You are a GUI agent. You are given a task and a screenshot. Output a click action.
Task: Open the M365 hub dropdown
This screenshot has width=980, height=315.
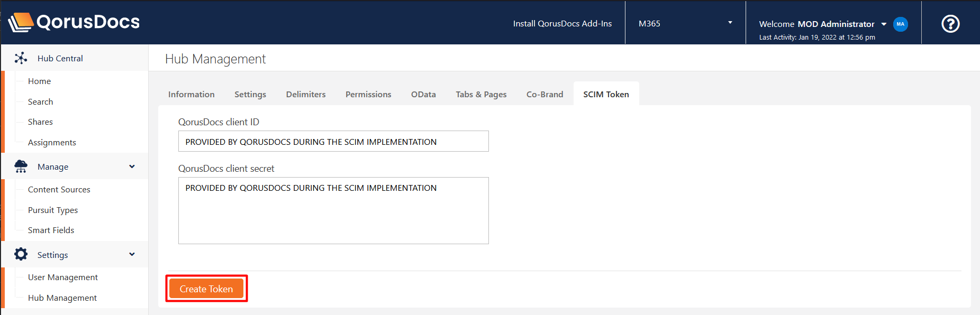685,23
